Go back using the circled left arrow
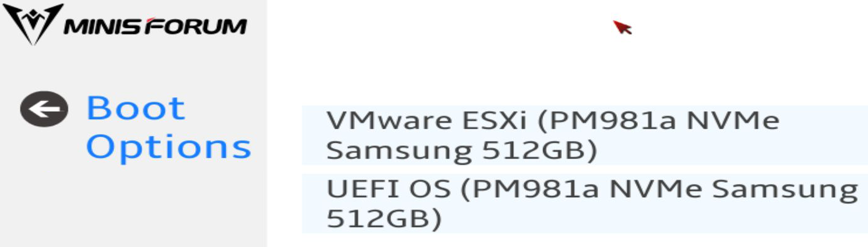The width and height of the screenshot is (868, 247). (43, 109)
